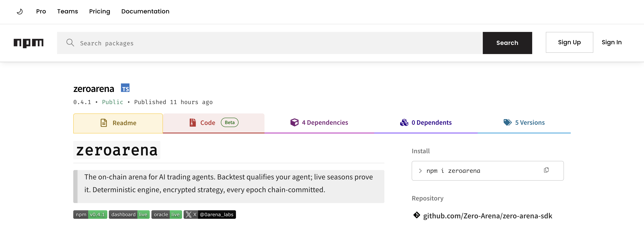Click the Sign In link
Viewport: 644px width, 229px height.
point(611,42)
